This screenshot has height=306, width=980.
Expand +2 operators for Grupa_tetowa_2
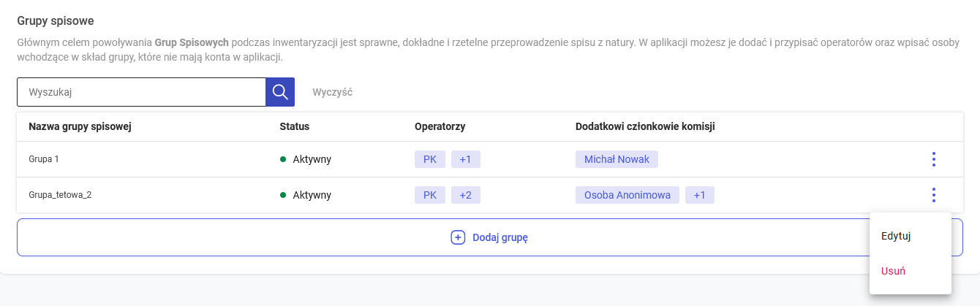465,195
